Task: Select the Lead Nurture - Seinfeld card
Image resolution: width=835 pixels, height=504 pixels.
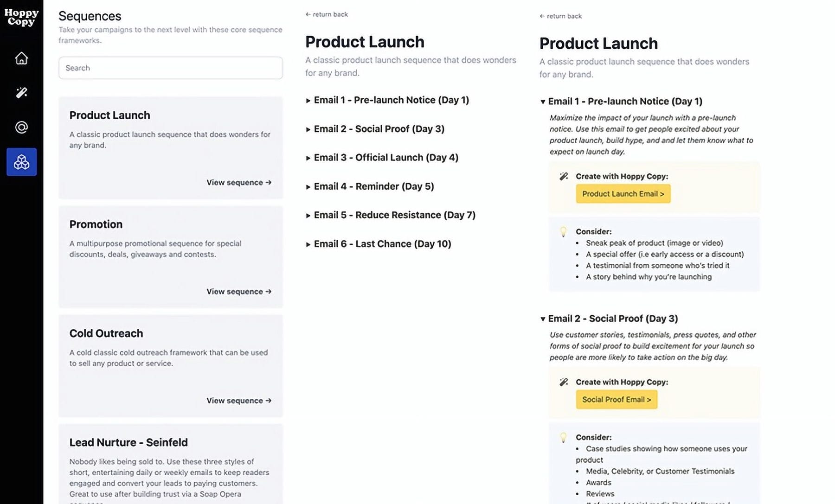Action: 170,459
